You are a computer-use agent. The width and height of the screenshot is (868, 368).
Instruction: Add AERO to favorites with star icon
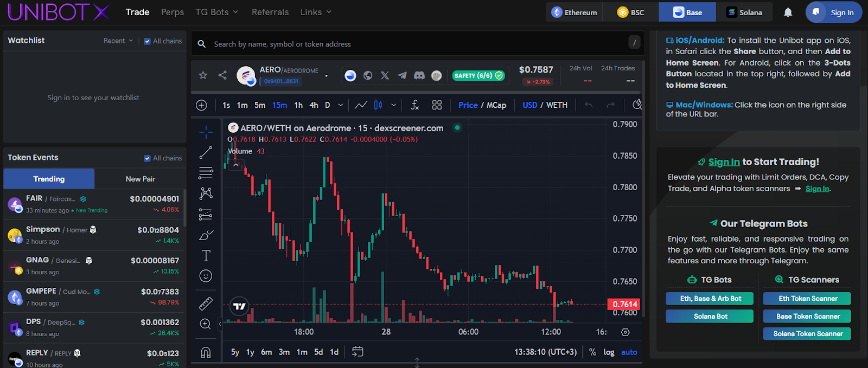(x=203, y=75)
